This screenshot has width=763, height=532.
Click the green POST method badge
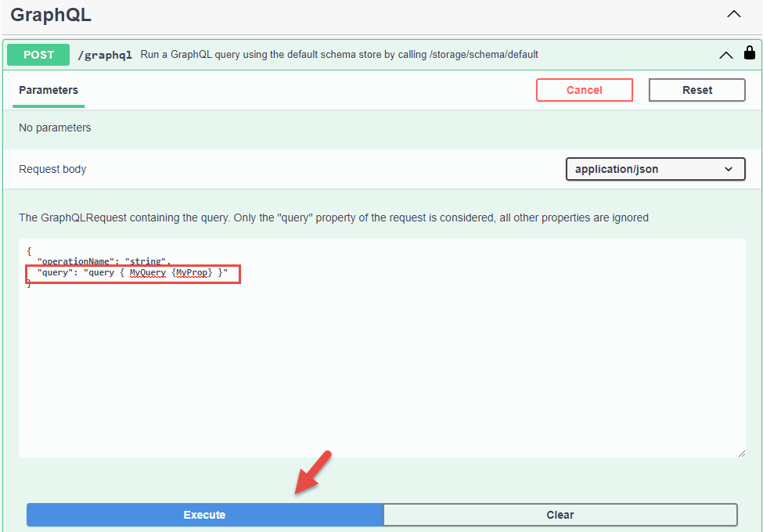point(38,55)
